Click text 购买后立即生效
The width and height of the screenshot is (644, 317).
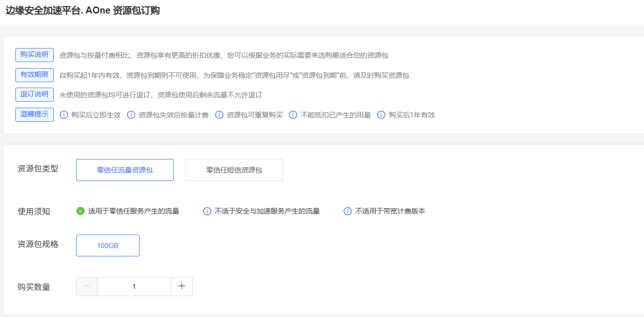[x=96, y=115]
